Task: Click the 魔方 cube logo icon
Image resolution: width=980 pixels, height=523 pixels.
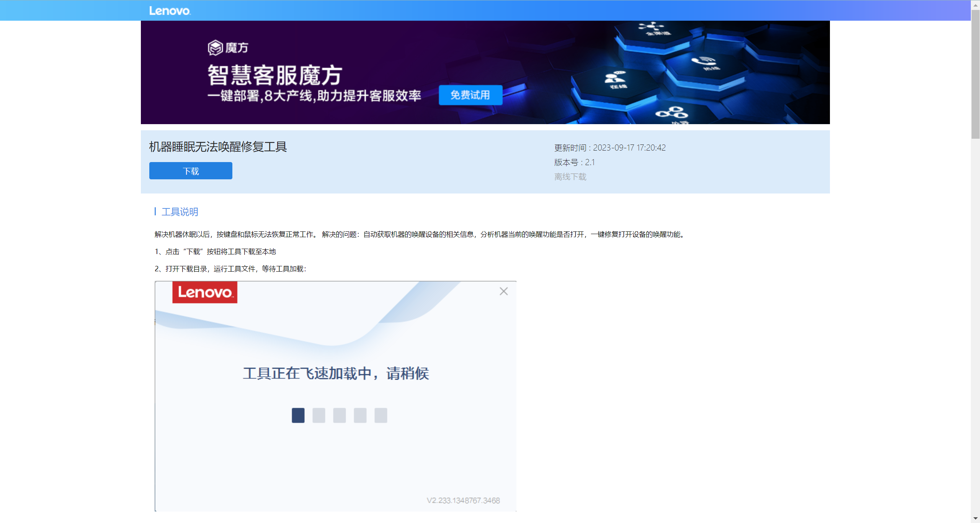Action: click(215, 48)
